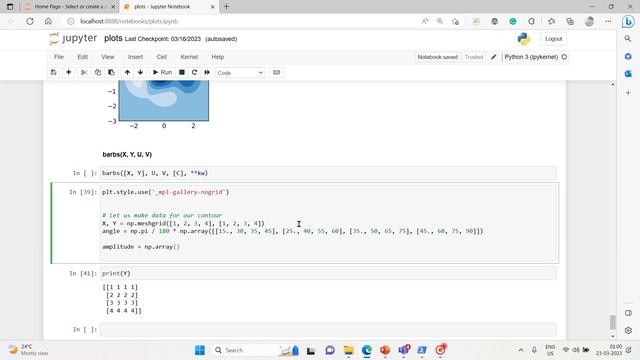The width and height of the screenshot is (640, 360).
Task: Open browser collections icon
Action: [570, 21]
